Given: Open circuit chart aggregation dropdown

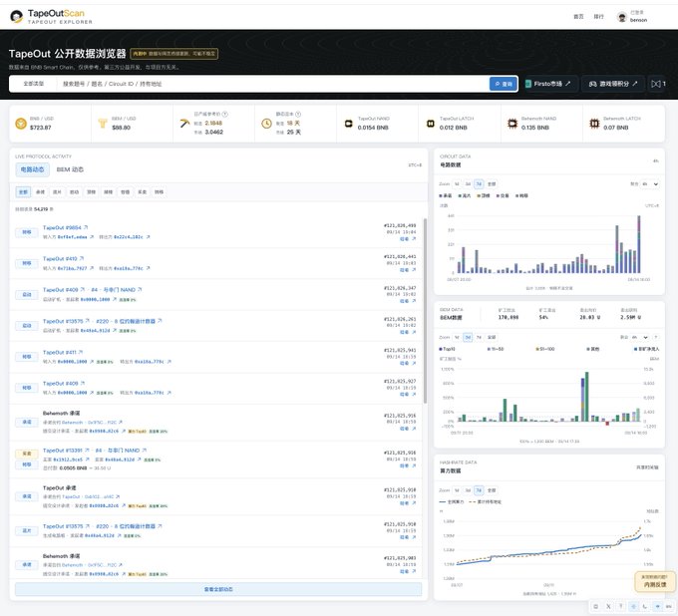Looking at the screenshot, I should (650, 184).
